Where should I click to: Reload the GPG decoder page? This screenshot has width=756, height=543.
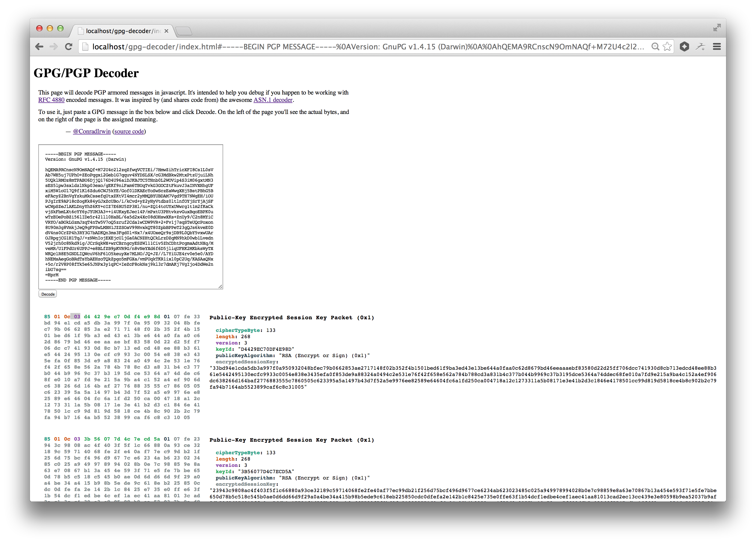coord(69,47)
